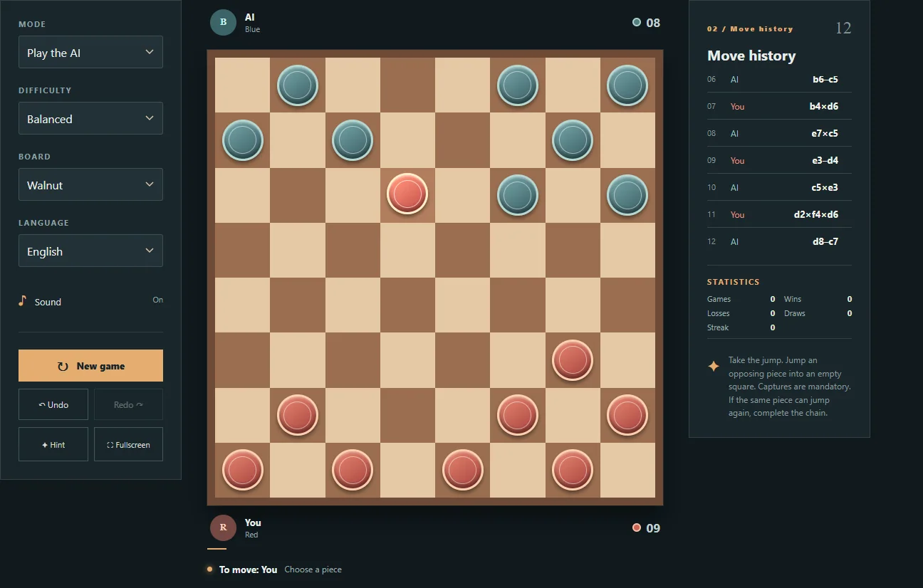Click the empty board square e5

(463, 250)
